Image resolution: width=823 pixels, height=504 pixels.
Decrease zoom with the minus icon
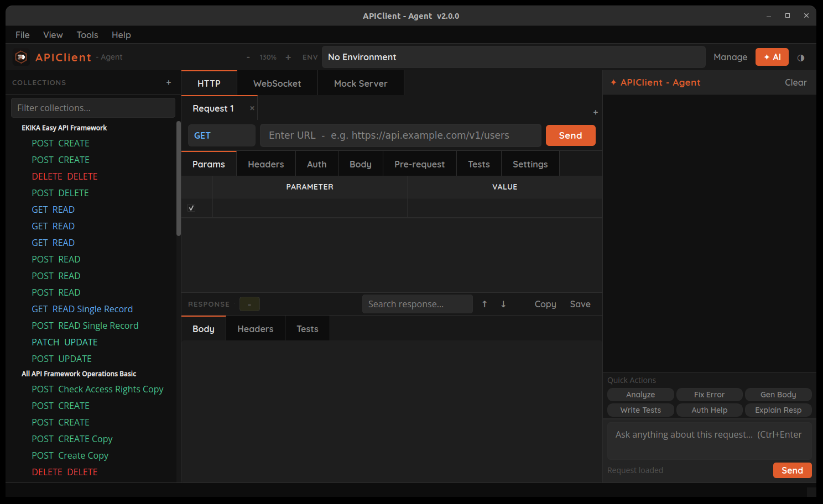pyautogui.click(x=248, y=57)
